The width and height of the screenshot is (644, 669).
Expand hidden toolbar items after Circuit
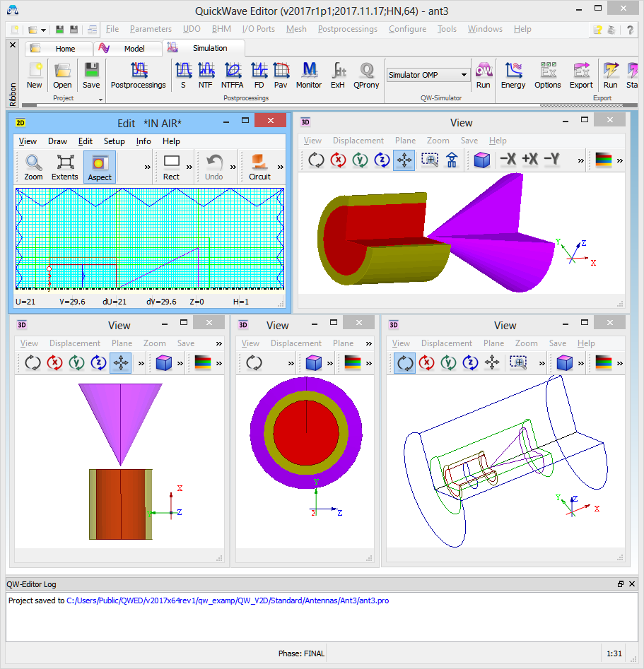click(281, 167)
